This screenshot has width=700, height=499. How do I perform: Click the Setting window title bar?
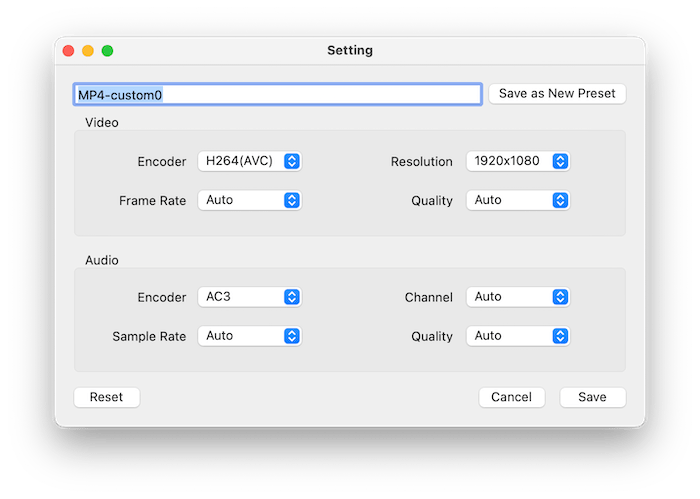point(350,50)
